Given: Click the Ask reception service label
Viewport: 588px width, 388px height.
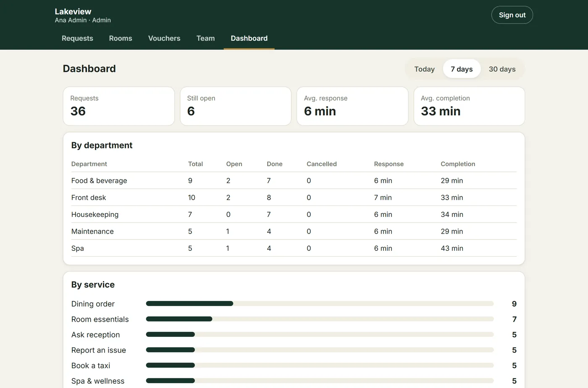Looking at the screenshot, I should click(95, 335).
